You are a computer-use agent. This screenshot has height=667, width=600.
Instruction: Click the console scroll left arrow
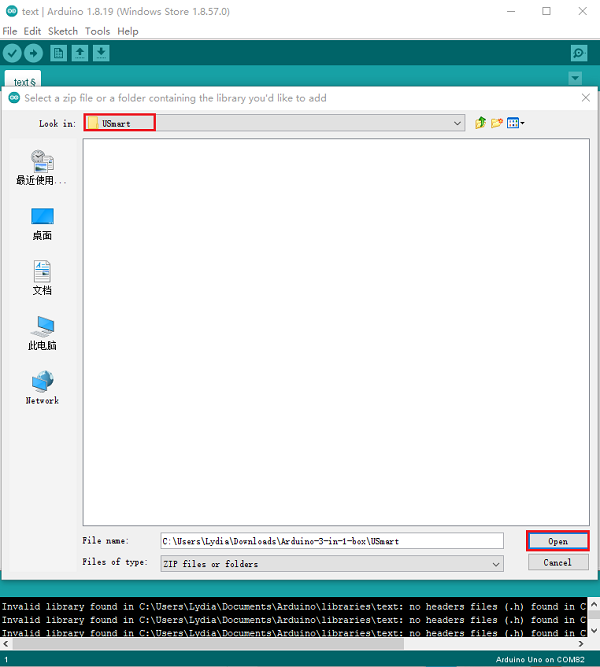(6, 644)
